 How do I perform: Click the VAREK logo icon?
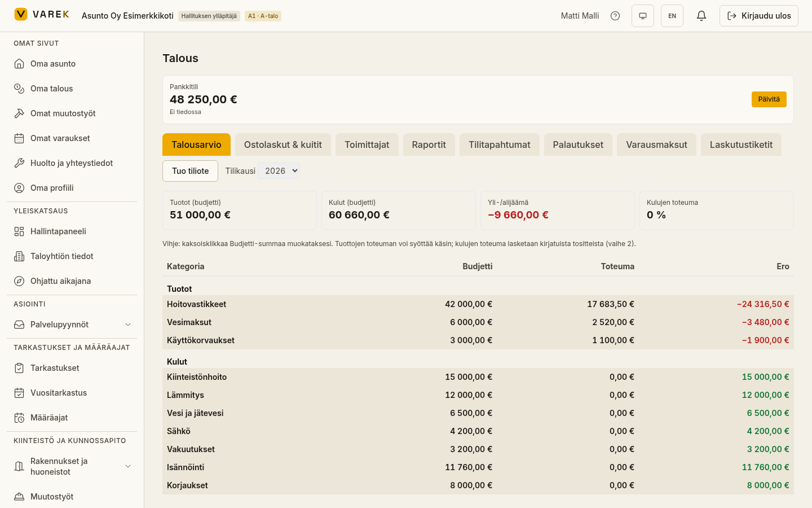tap(21, 14)
